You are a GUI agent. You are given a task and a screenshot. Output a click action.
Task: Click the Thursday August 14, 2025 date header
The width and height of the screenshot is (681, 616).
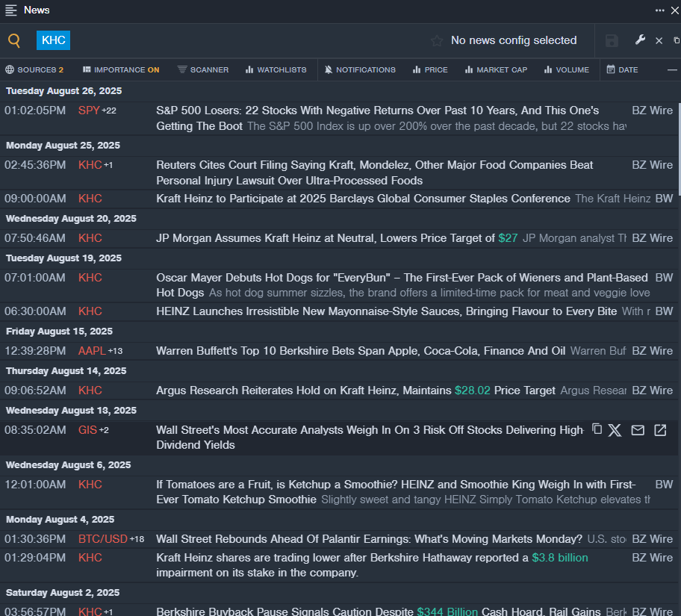click(x=66, y=371)
